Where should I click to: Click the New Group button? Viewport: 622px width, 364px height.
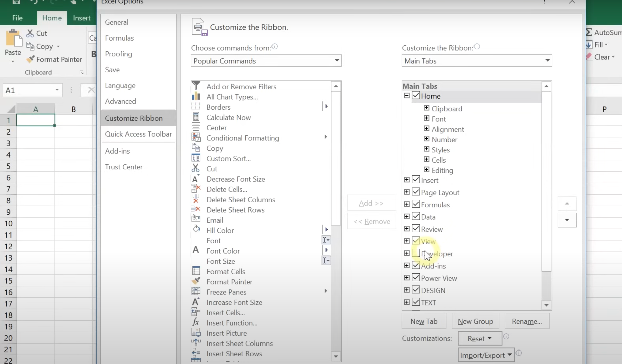(475, 321)
